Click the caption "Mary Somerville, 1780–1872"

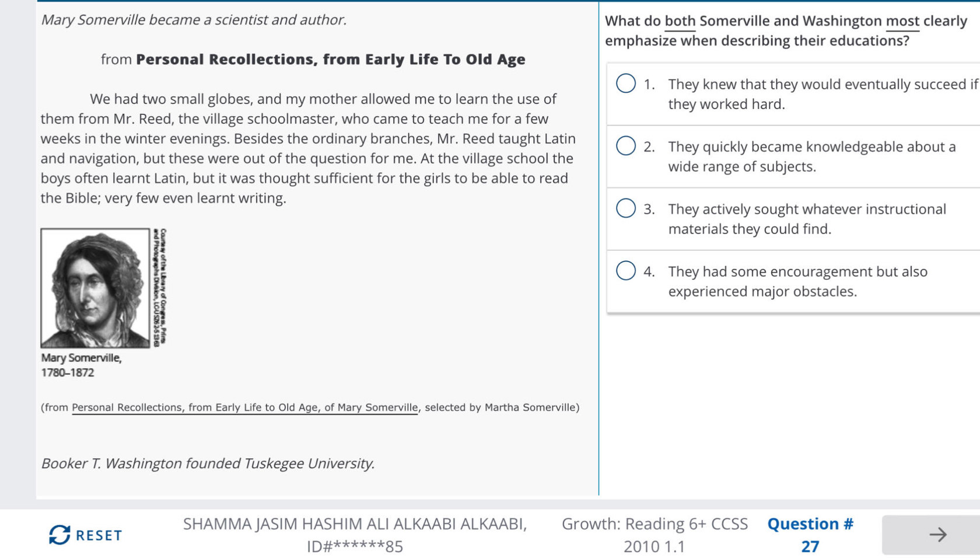[x=81, y=365]
